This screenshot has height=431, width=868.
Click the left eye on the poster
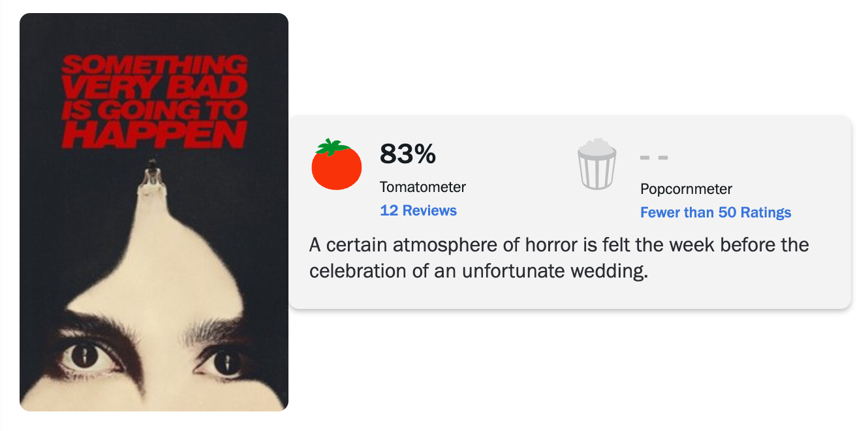click(84, 355)
